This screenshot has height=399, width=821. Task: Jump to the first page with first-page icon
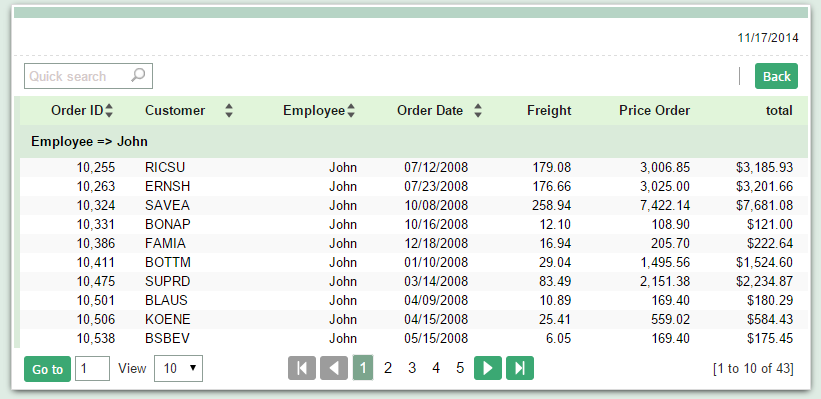(302, 368)
